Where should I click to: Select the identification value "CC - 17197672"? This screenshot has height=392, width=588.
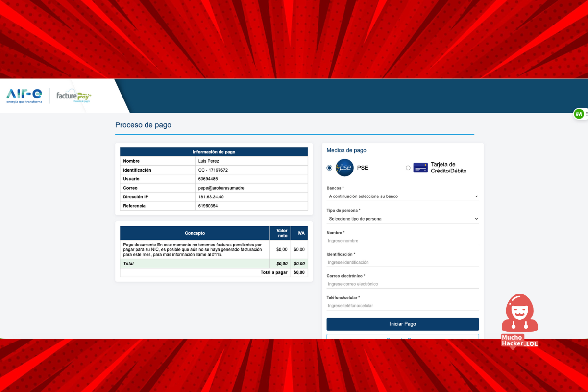pyautogui.click(x=213, y=170)
